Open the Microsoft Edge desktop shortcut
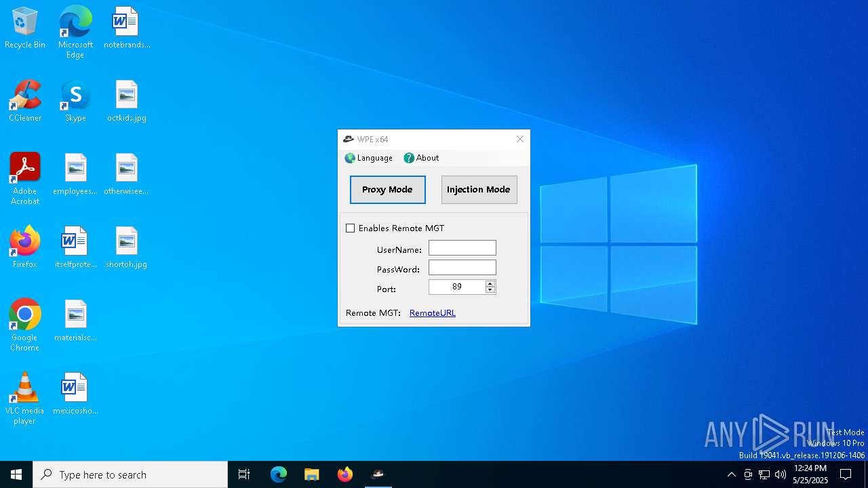The image size is (868, 488). [x=75, y=32]
